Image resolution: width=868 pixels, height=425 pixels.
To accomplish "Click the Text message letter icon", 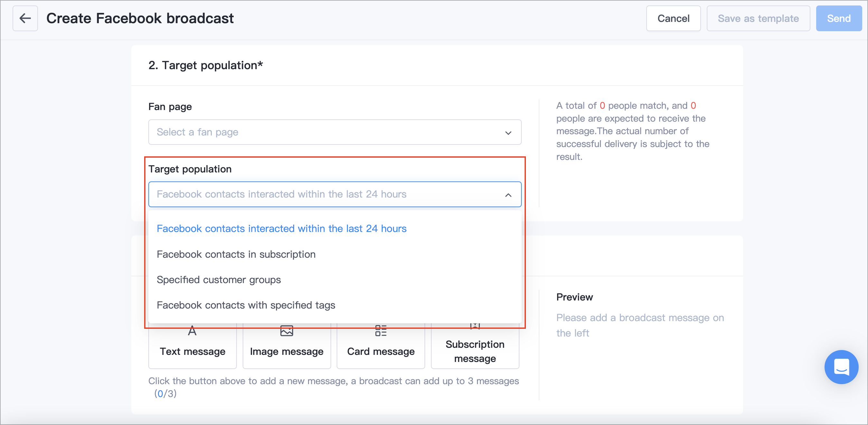I will (192, 331).
